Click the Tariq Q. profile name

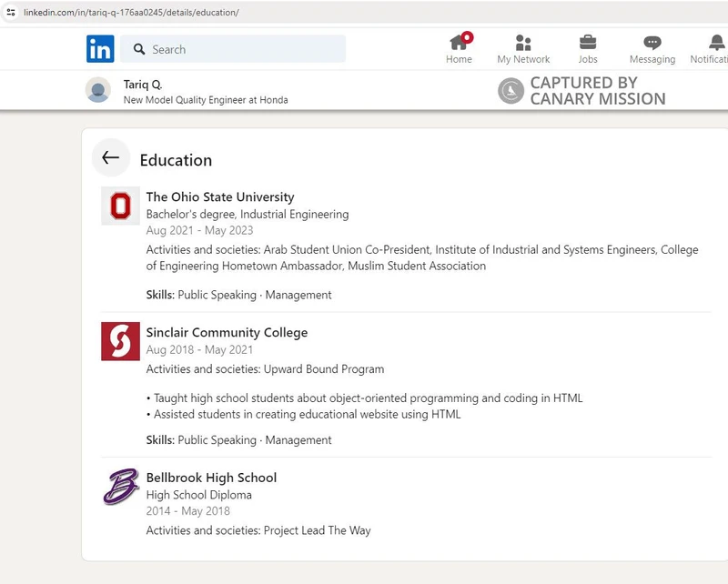(x=142, y=85)
